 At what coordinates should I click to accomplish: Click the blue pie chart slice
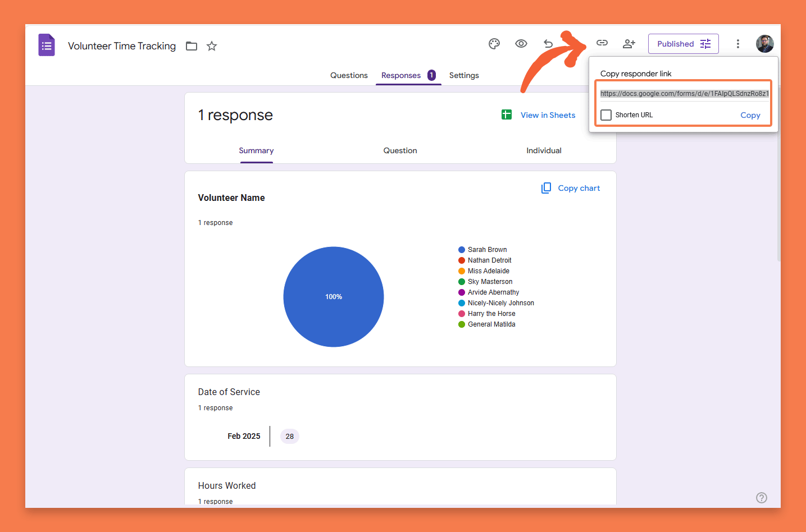click(x=334, y=297)
